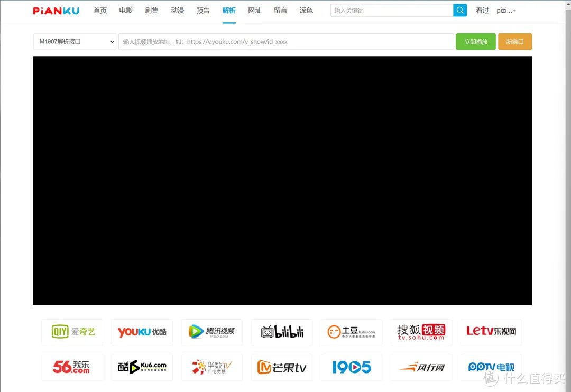Click the orange 新窗口 button
571x392 pixels.
[514, 42]
